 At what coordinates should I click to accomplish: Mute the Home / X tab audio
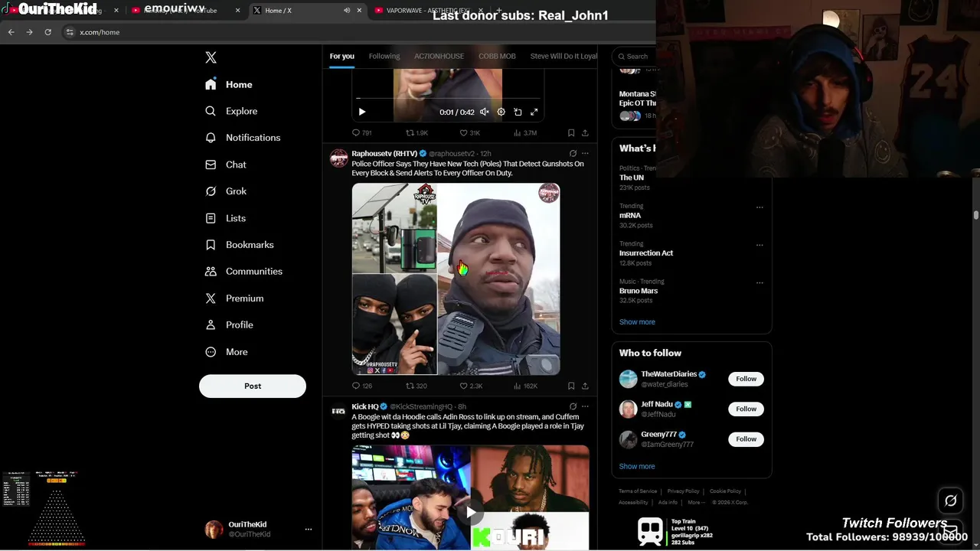[x=347, y=11]
